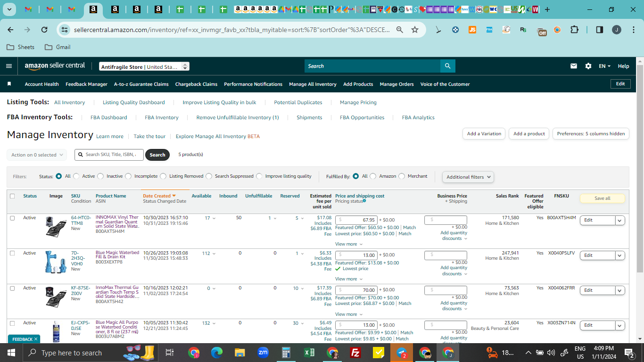Select the Inactive status radio button

(x=100, y=176)
